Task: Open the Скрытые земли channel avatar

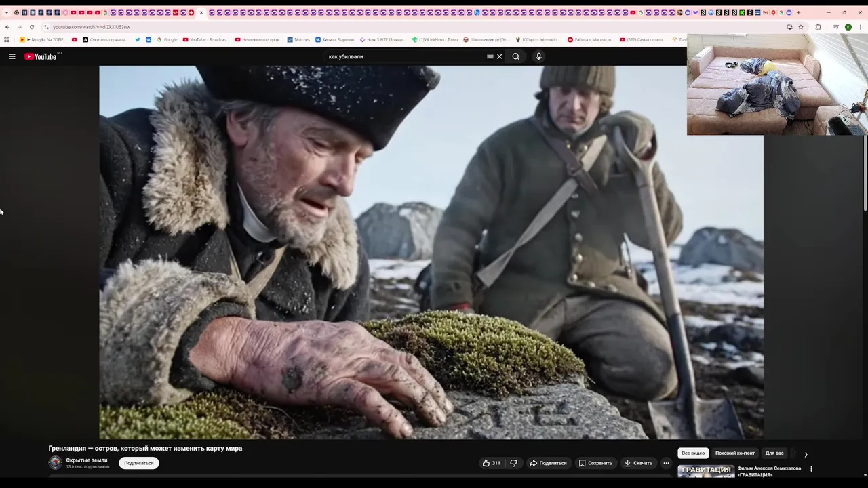Action: pos(55,463)
